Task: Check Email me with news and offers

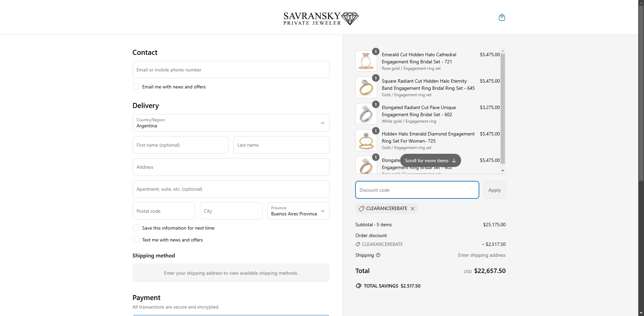Action: 136,87
